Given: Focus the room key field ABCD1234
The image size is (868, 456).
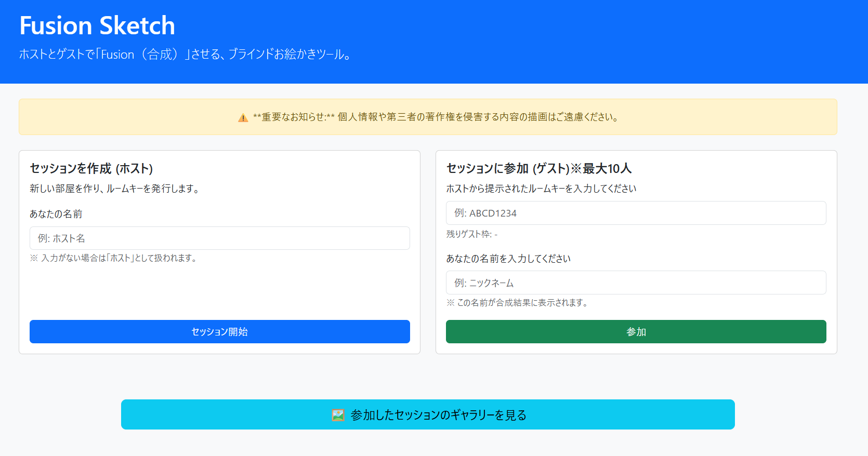Looking at the screenshot, I should point(636,213).
